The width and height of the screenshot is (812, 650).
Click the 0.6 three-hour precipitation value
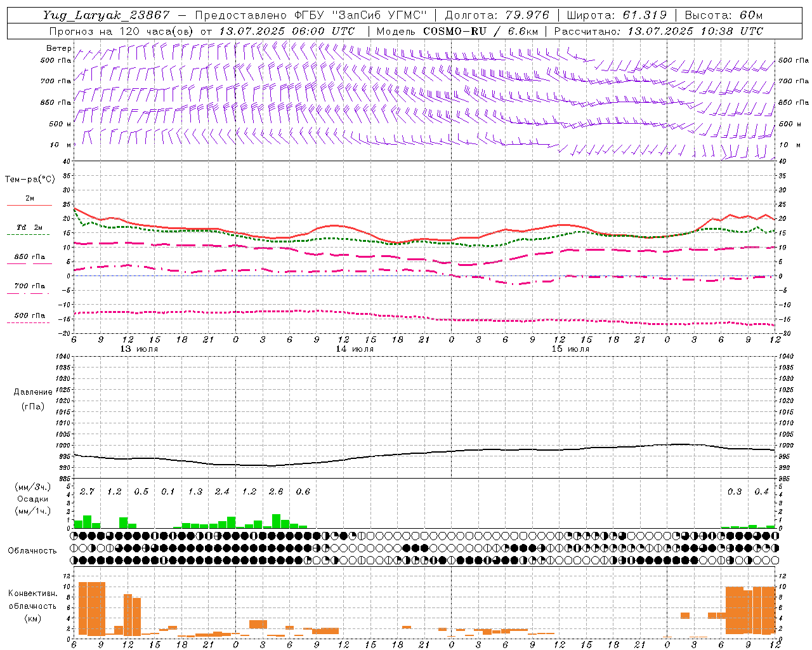pyautogui.click(x=303, y=492)
